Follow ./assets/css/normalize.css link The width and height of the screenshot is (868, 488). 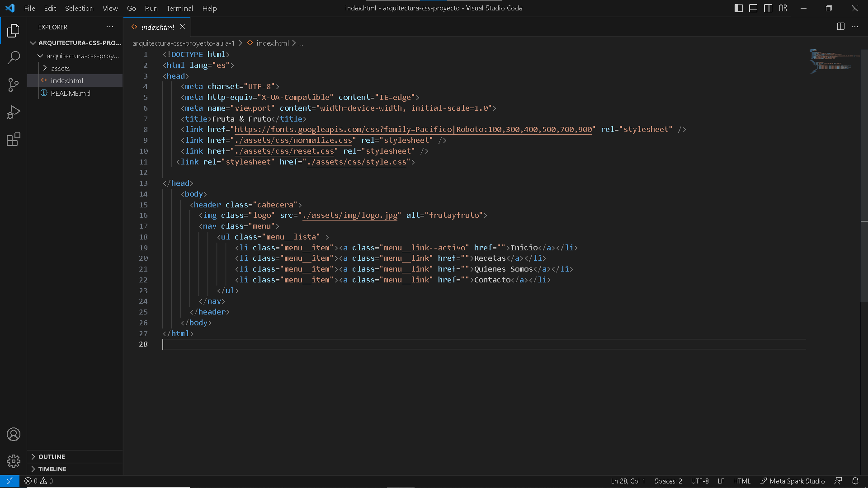click(293, 141)
